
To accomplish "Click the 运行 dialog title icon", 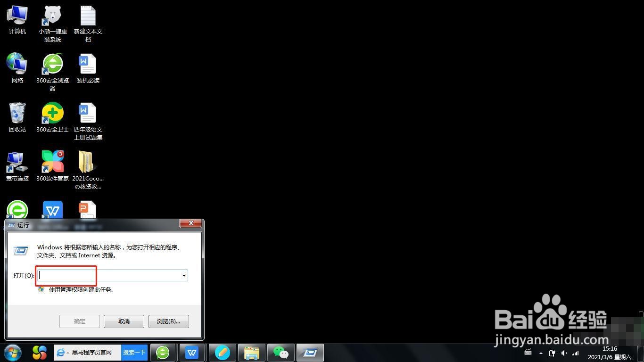I will (11, 225).
